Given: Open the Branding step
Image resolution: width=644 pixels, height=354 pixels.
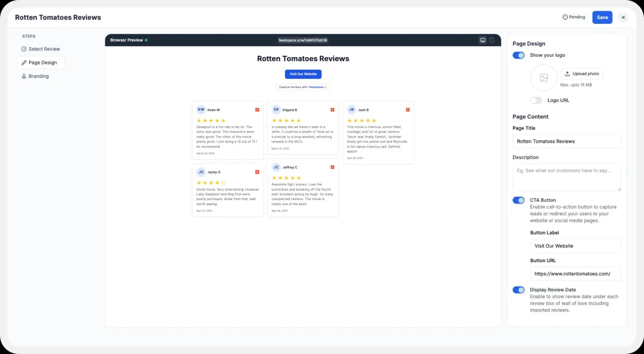Looking at the screenshot, I should coord(38,76).
